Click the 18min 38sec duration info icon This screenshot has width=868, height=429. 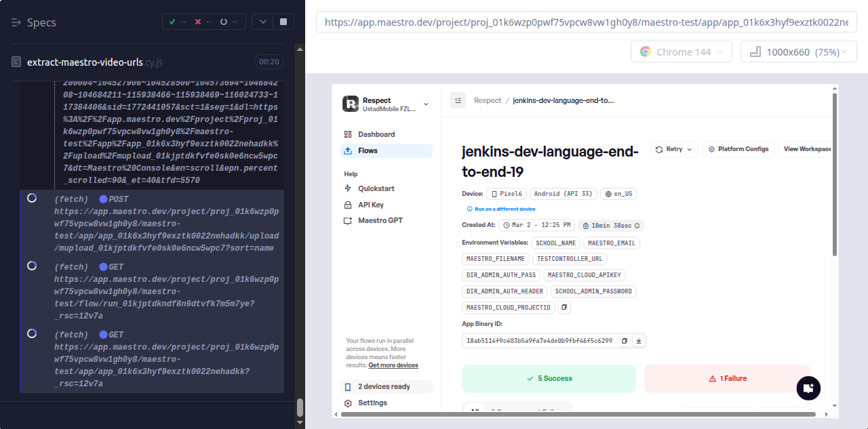pos(637,226)
